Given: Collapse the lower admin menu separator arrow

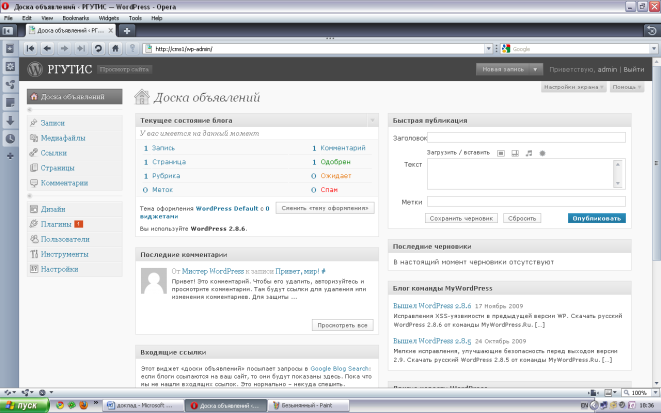Looking at the screenshot, I should click(x=30, y=196).
